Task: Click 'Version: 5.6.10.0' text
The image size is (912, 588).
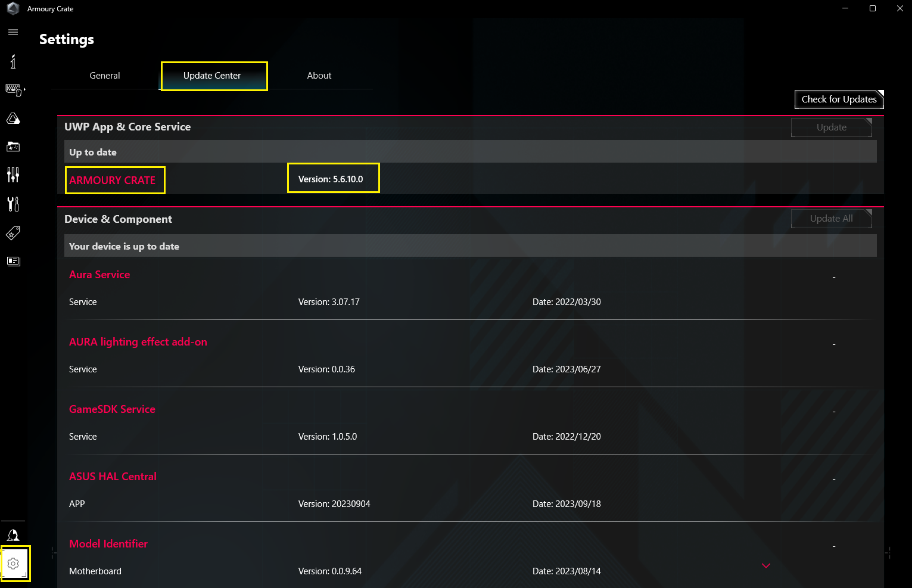Action: click(331, 179)
